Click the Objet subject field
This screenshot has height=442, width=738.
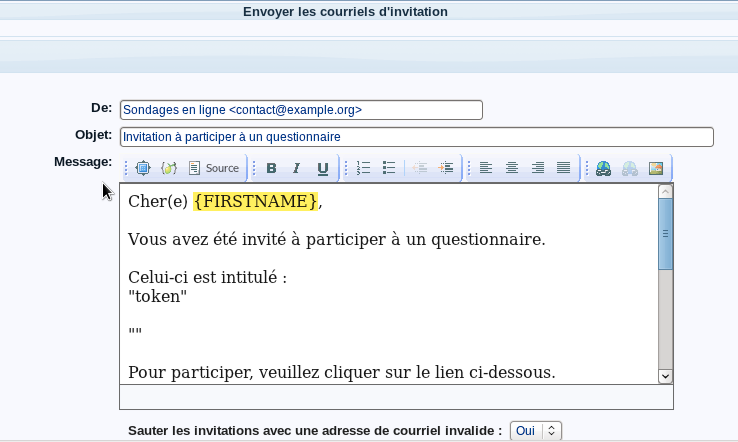416,137
